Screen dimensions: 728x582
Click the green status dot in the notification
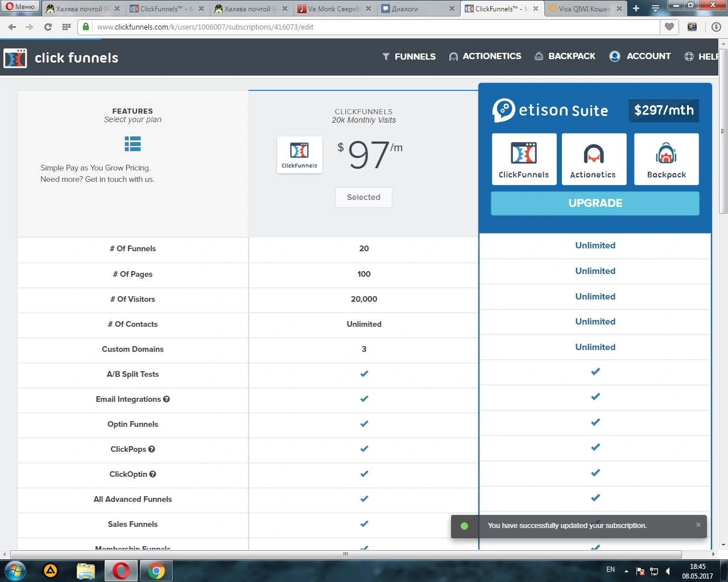pyautogui.click(x=464, y=526)
